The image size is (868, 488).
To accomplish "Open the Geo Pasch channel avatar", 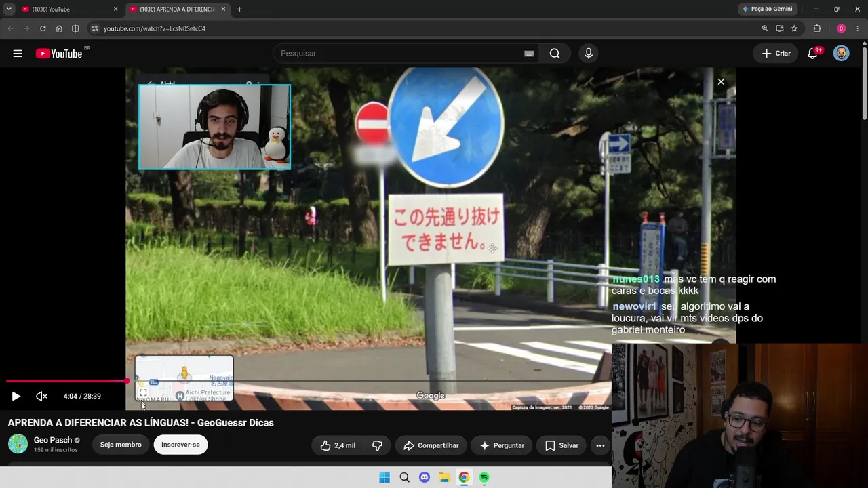I will pyautogui.click(x=18, y=444).
